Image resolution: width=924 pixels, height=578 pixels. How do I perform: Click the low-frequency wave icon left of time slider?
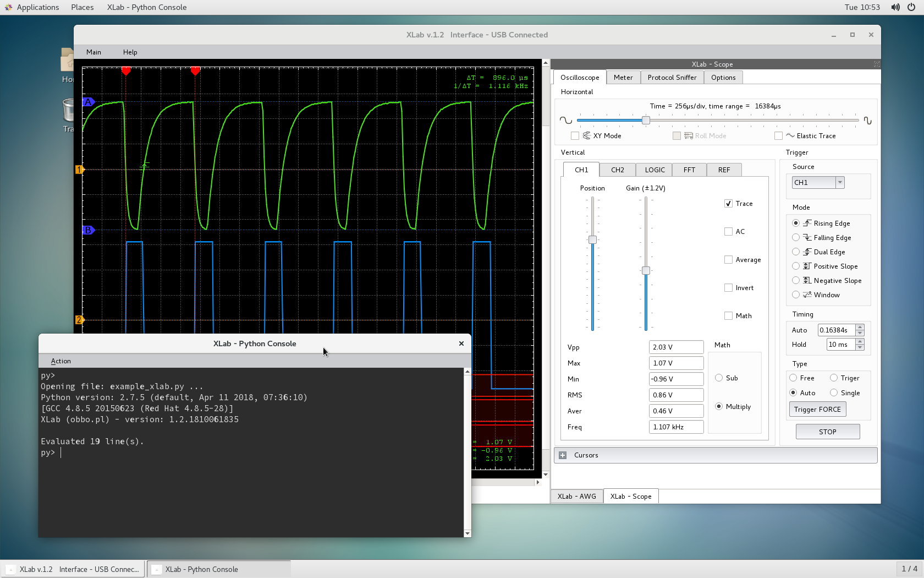pyautogui.click(x=566, y=120)
